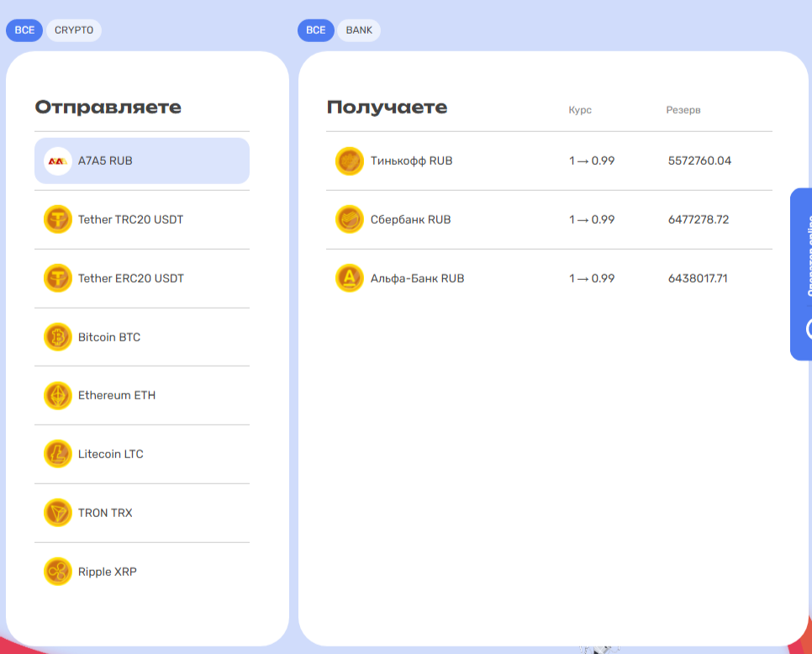The image size is (812, 654).
Task: Click the TRON coin icon
Action: pyautogui.click(x=57, y=513)
